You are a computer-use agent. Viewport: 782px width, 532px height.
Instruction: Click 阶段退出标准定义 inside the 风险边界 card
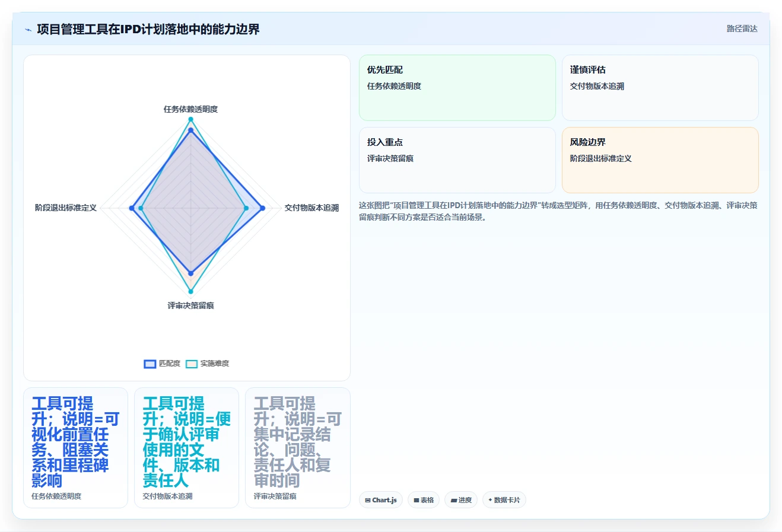[x=601, y=158]
